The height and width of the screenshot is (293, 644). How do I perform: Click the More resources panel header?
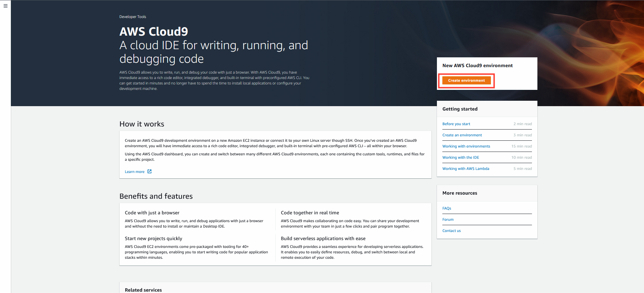[x=459, y=193]
